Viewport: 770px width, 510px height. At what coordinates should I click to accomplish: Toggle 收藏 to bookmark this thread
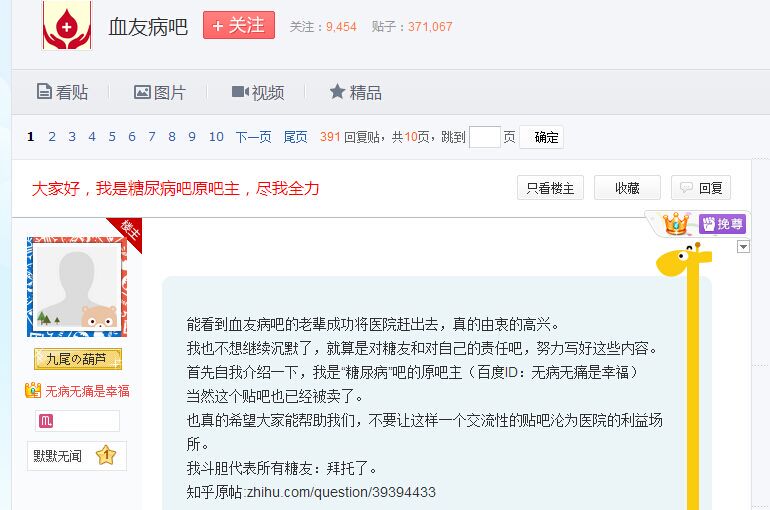tap(627, 188)
